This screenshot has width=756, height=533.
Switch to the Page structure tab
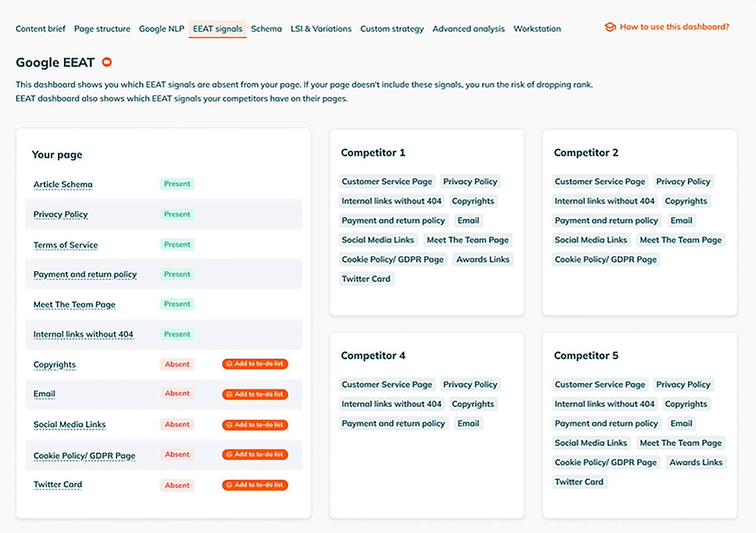coord(102,29)
